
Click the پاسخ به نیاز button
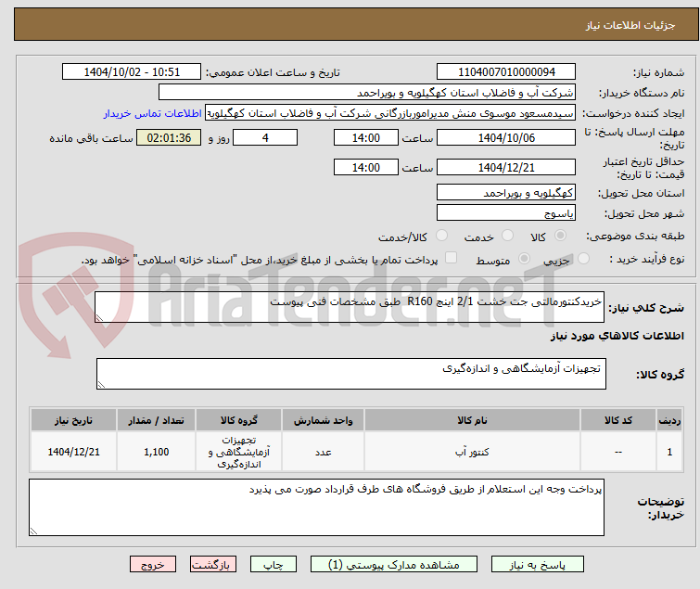point(538,565)
